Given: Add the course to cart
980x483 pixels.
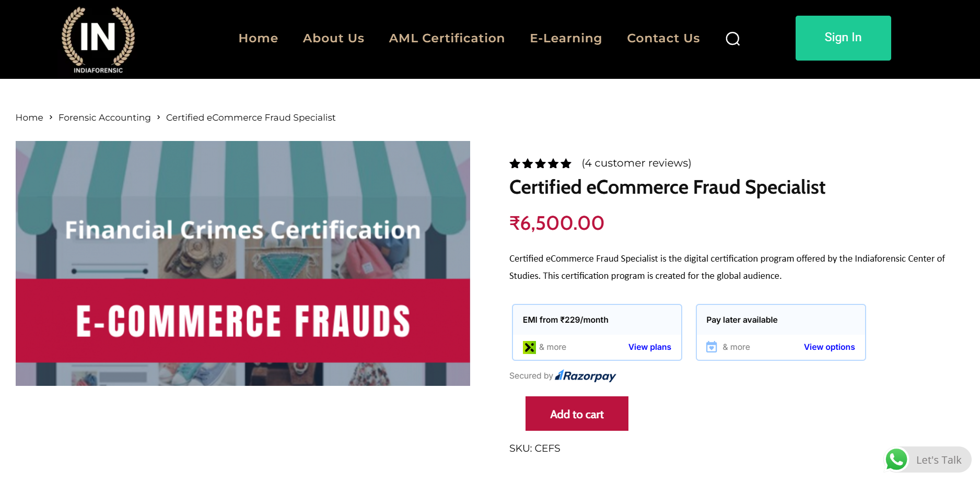Looking at the screenshot, I should (x=577, y=414).
